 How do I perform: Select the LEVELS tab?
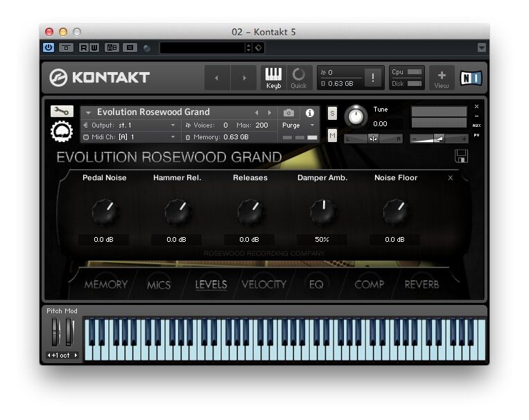pyautogui.click(x=211, y=285)
